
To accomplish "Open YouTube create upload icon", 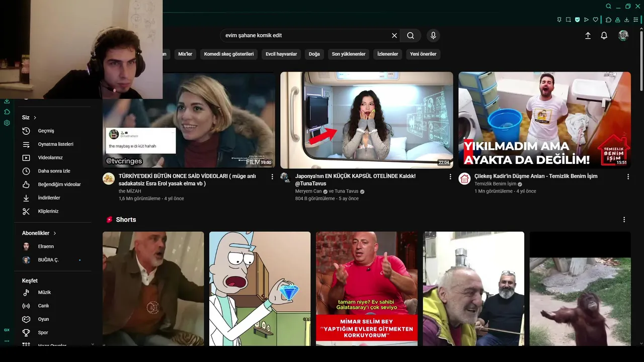I will 588,36.
